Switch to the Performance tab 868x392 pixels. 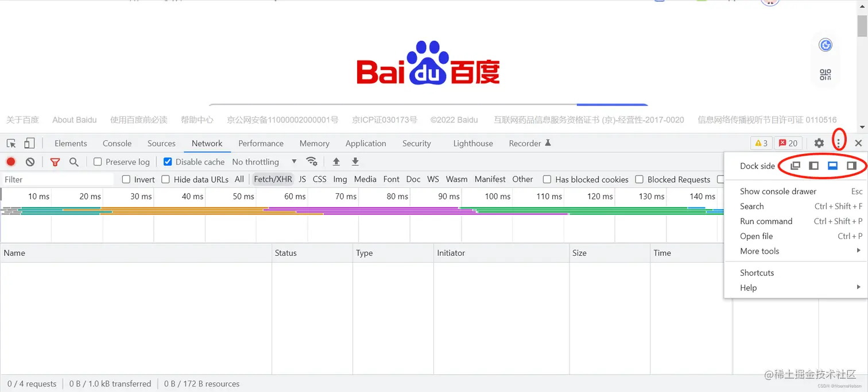[261, 143]
